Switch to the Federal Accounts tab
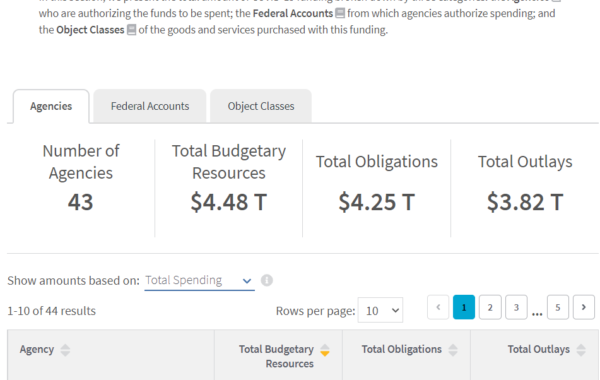 150,106
